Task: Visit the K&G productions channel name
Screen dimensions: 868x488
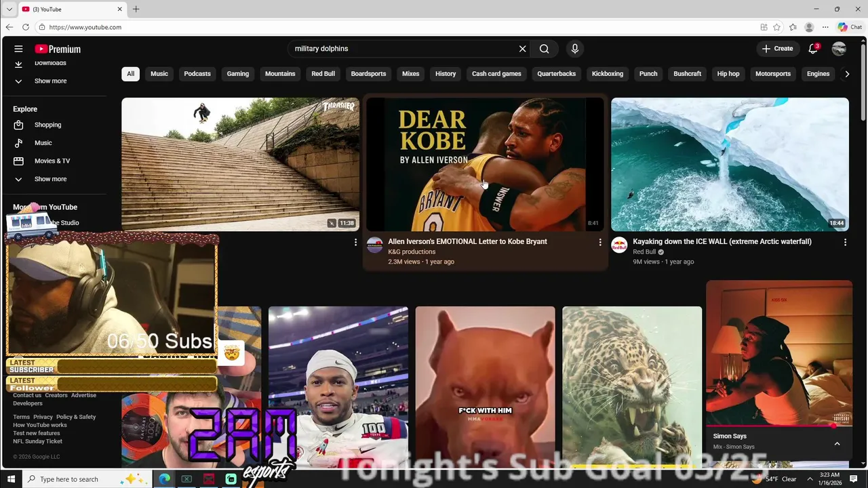Action: (412, 251)
